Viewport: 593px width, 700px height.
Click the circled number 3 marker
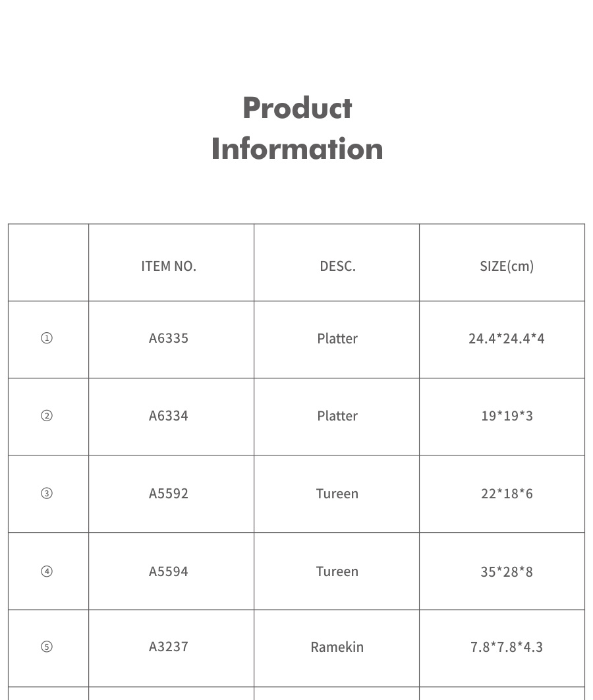(x=47, y=494)
